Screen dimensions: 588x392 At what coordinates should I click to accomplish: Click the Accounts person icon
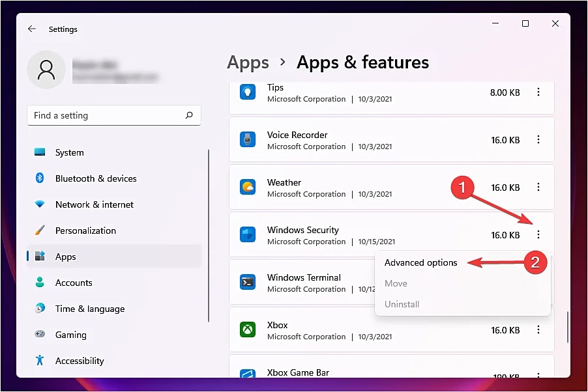[40, 282]
